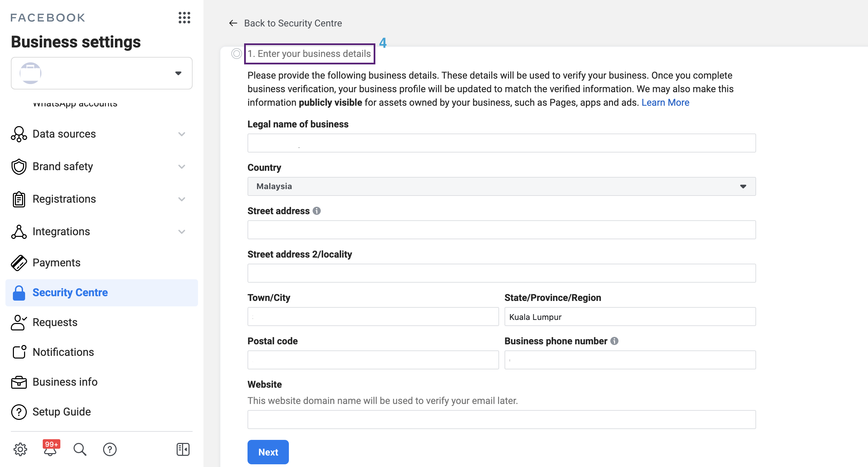Click the settings gear icon

pos(20,449)
